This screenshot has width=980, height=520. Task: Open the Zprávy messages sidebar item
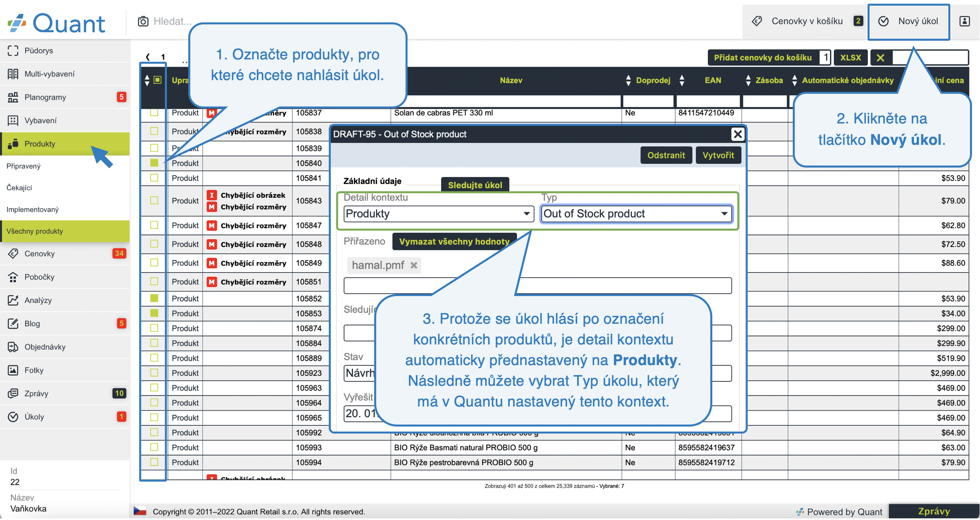pyautogui.click(x=65, y=394)
